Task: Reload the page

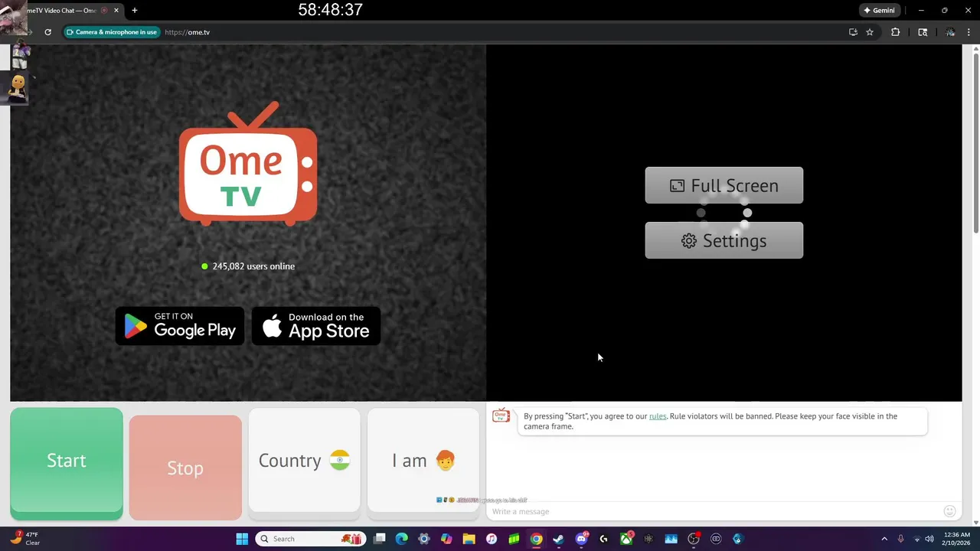Action: 47,32
